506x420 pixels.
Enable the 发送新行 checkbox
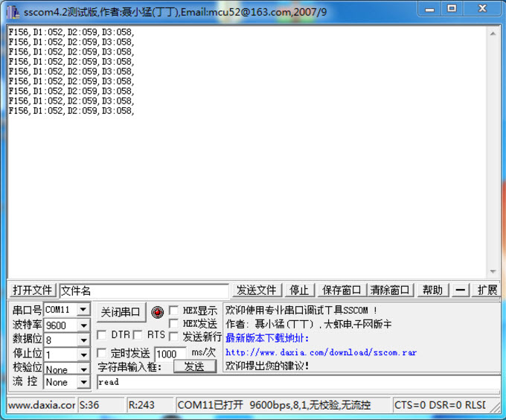(173, 337)
